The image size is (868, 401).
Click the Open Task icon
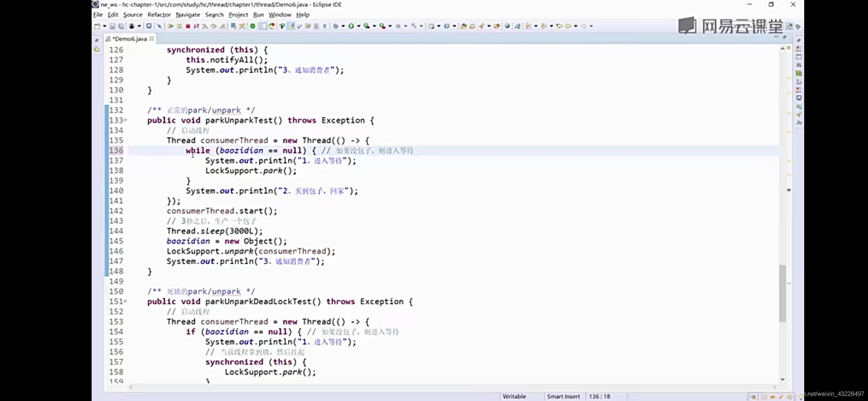click(472, 26)
